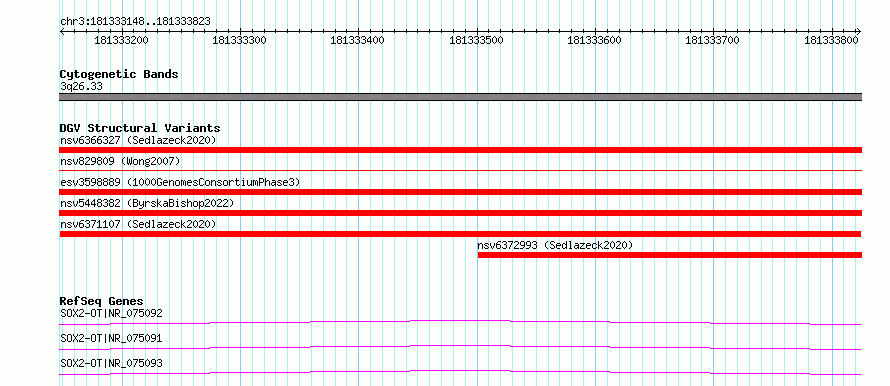
Task: Select the DGV Structural Variants track title
Action: click(x=140, y=128)
